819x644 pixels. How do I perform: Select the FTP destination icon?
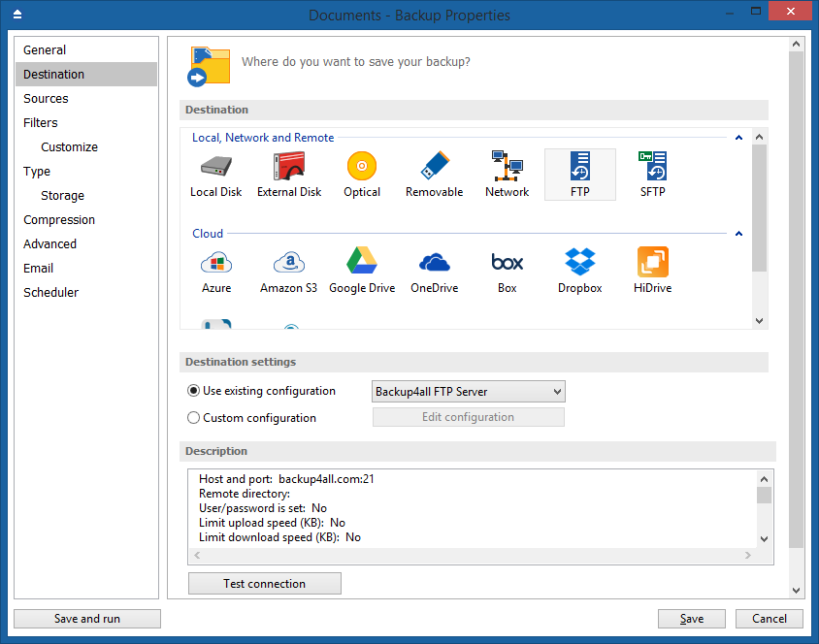pyautogui.click(x=579, y=175)
